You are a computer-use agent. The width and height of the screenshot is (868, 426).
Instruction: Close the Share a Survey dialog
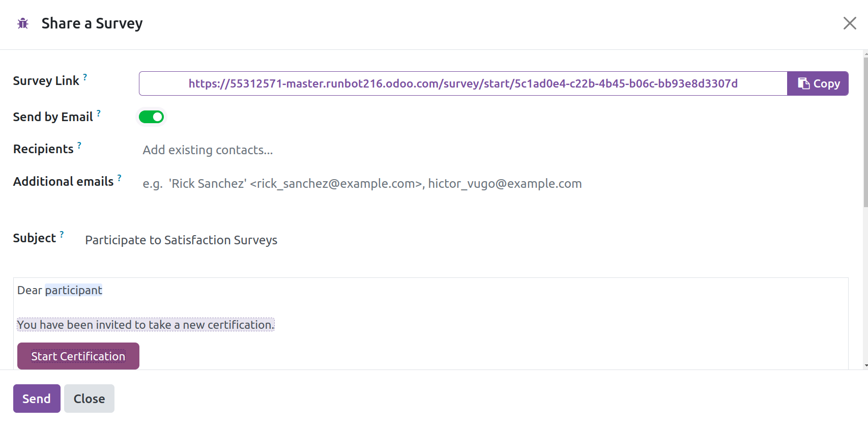click(849, 23)
